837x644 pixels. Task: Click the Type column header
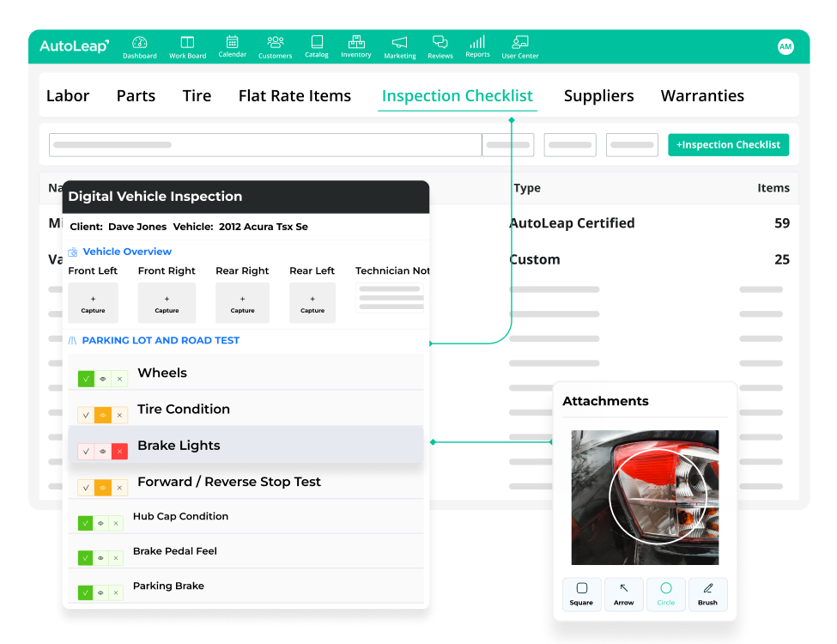click(527, 188)
